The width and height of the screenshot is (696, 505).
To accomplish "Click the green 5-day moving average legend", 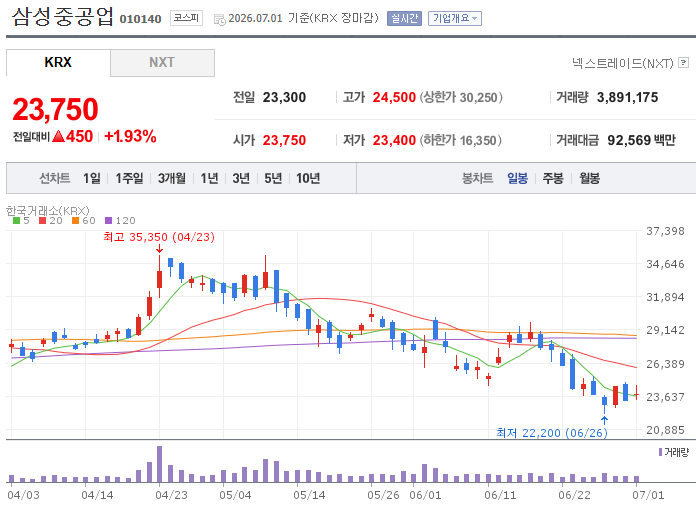I will (x=21, y=221).
